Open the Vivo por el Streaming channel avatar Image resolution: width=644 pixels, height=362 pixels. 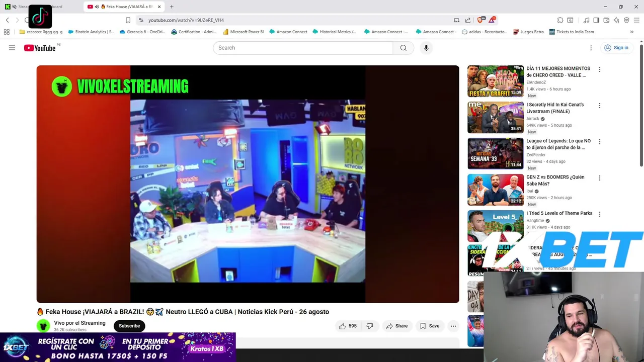pyautogui.click(x=43, y=326)
